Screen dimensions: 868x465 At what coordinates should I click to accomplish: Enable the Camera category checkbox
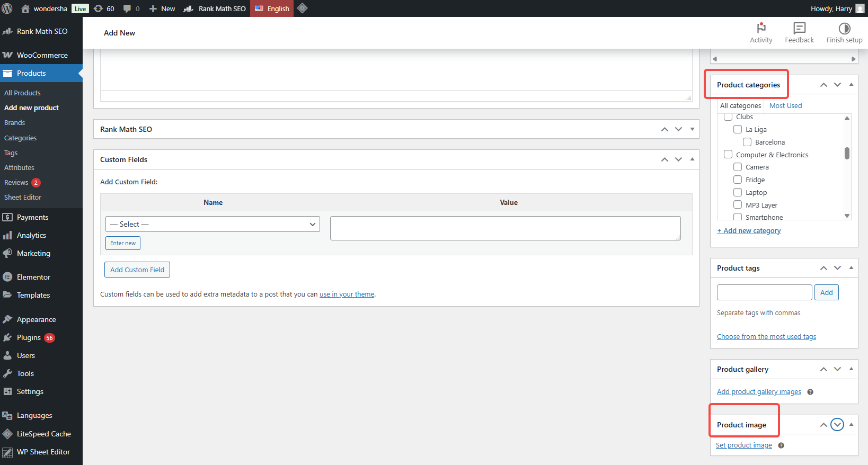pos(738,167)
